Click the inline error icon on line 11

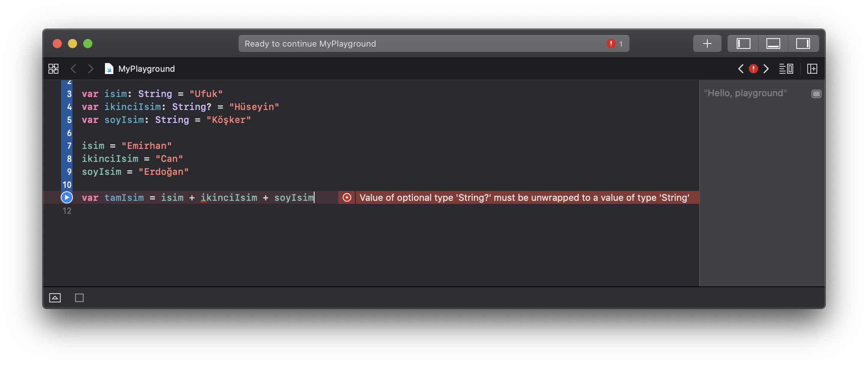[347, 197]
